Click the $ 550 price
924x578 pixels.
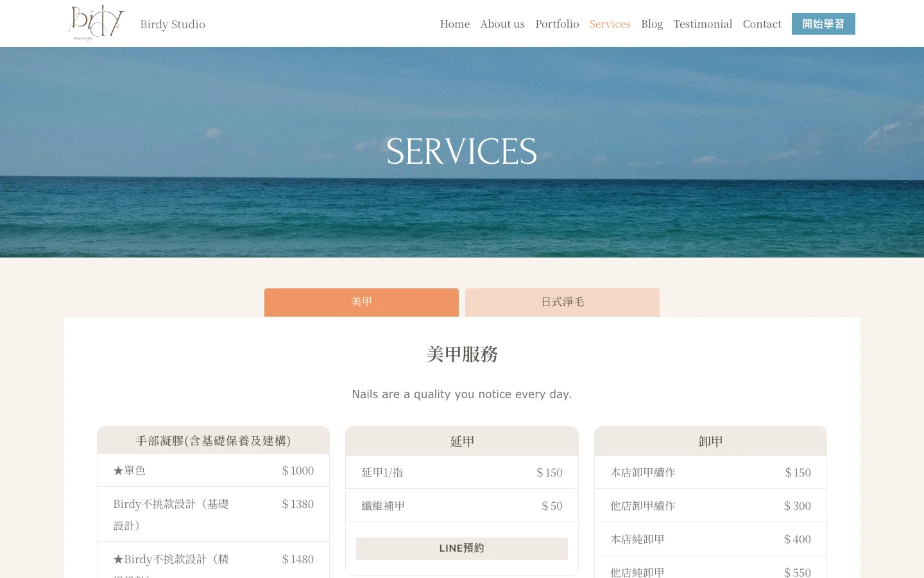[798, 572]
